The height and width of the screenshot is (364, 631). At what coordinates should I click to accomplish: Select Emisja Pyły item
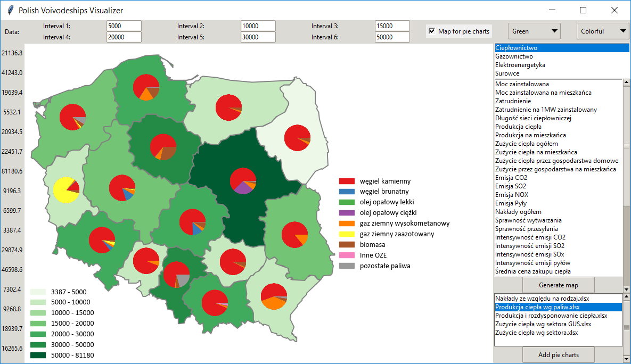[x=559, y=203]
